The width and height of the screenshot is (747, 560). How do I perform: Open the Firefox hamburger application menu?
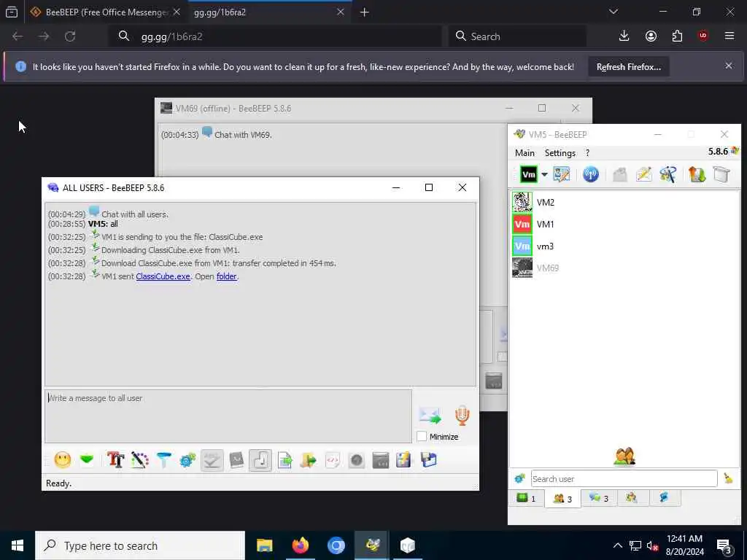coord(729,36)
